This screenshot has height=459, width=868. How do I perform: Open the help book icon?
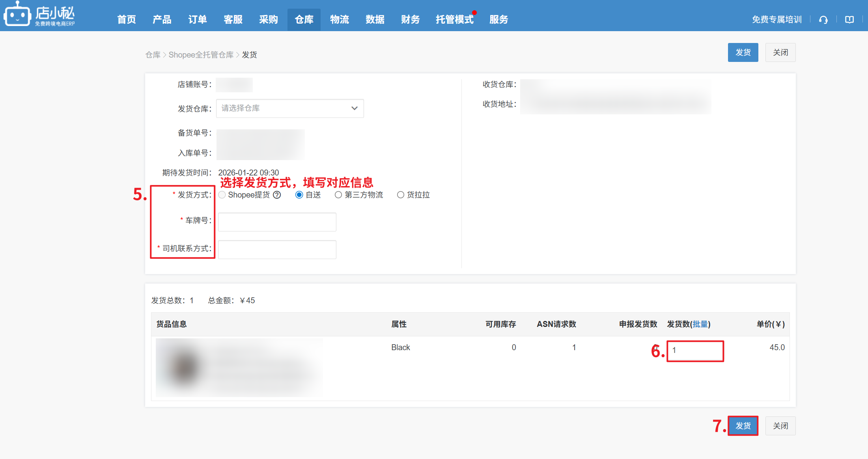(849, 20)
